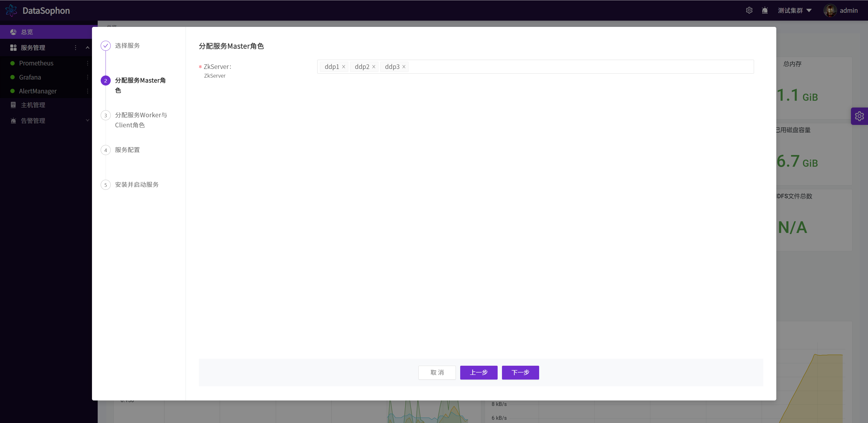The height and width of the screenshot is (423, 868).
Task: Click the DataSophon logo icon
Action: pos(11,10)
